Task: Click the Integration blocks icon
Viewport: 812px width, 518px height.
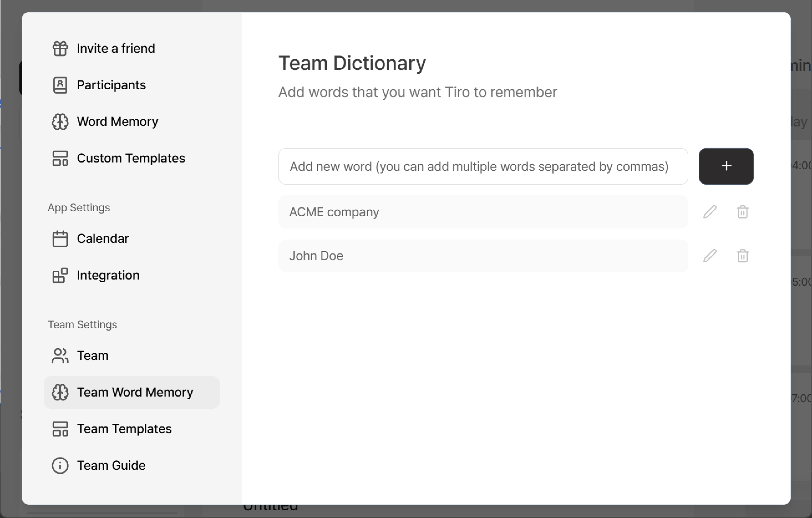Action: [60, 275]
